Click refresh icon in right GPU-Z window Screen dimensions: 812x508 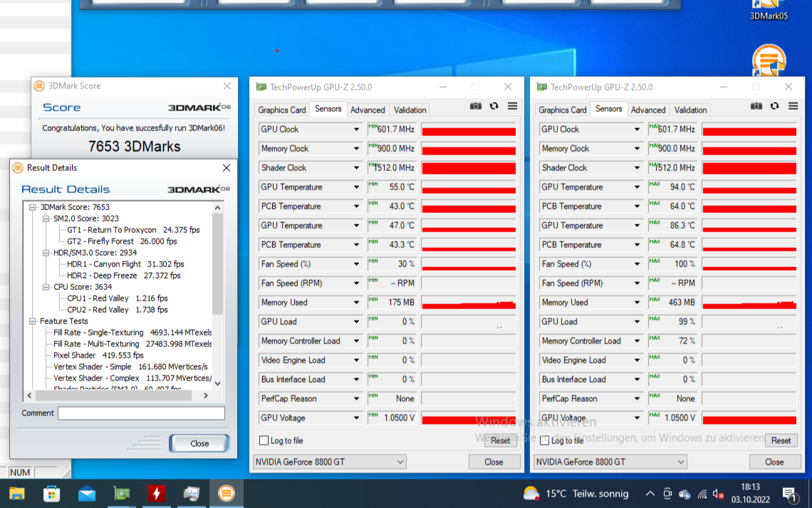click(775, 106)
